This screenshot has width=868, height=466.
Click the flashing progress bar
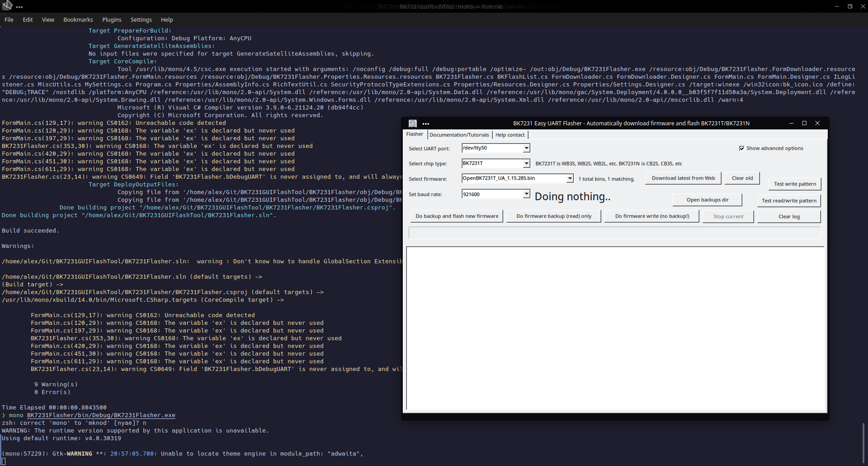pos(614,233)
